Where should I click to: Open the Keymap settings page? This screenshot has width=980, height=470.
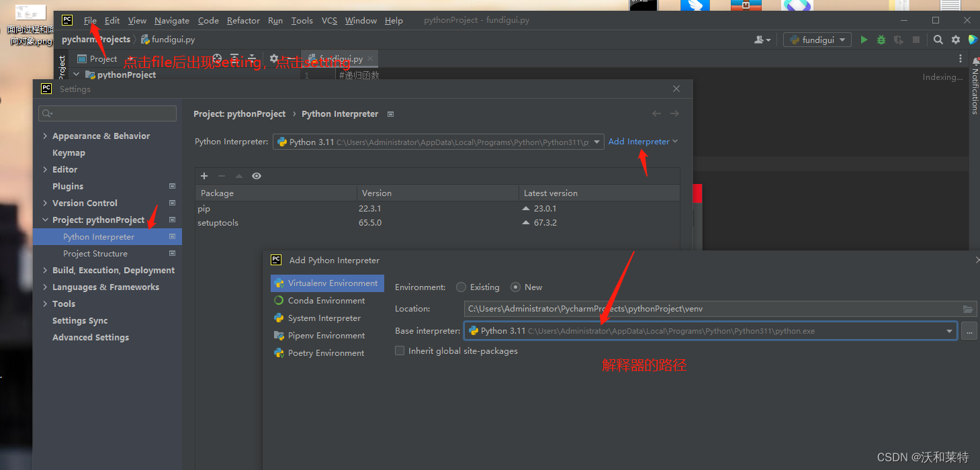69,153
